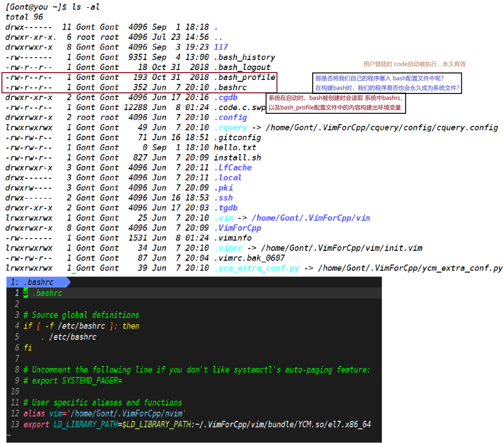Click the .cgdb directory name

[x=226, y=97]
